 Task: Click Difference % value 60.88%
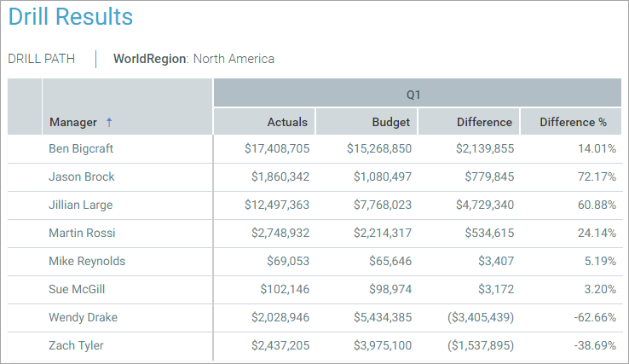coord(597,205)
